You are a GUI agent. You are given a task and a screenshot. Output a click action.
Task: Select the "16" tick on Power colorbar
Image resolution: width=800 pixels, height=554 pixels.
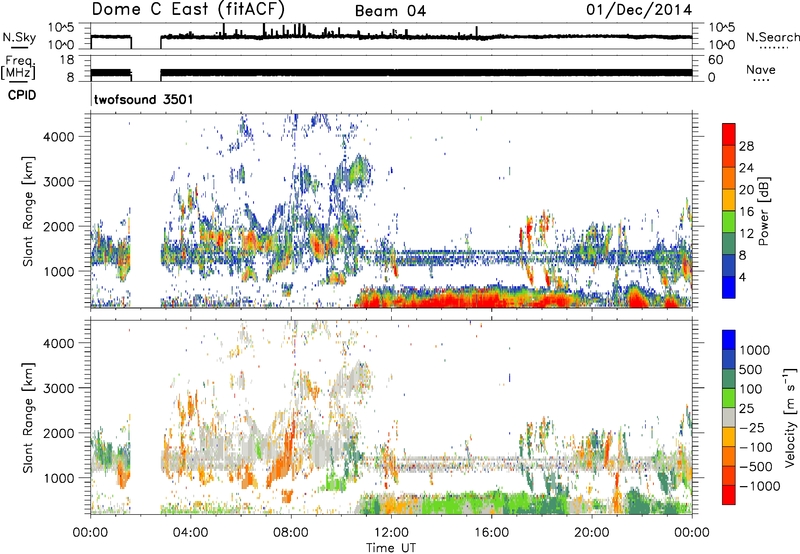[746, 212]
